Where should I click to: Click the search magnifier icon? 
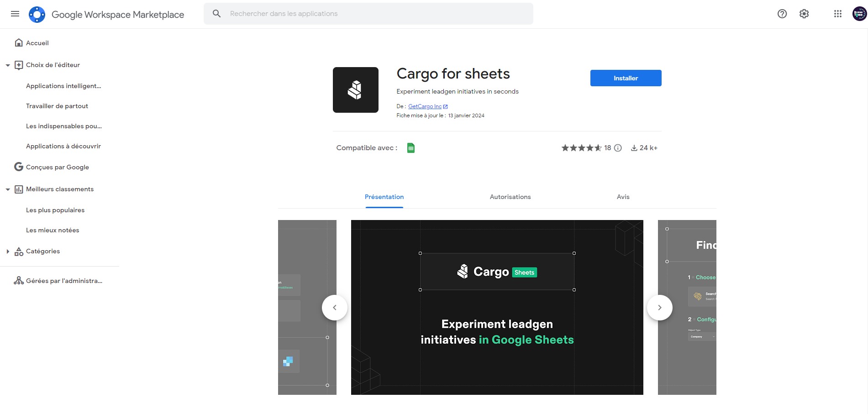tap(217, 14)
